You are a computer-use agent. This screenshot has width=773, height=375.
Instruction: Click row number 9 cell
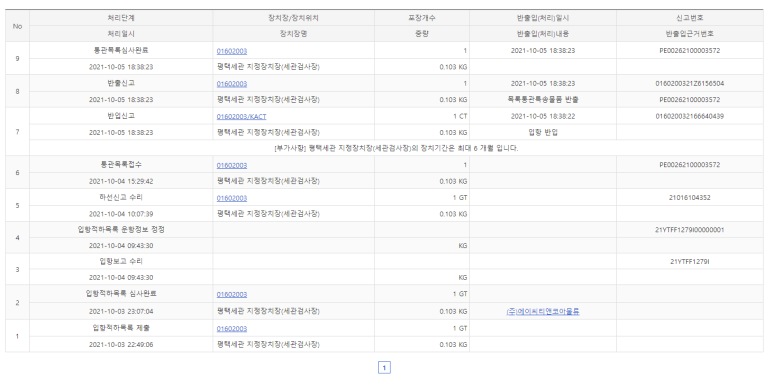pos(18,59)
